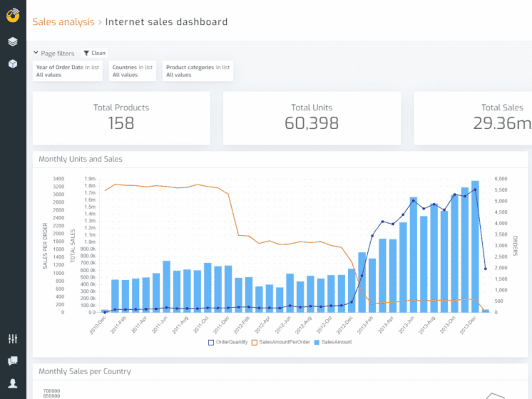Select the Total Products card
This screenshot has width=532, height=399.
click(121, 118)
